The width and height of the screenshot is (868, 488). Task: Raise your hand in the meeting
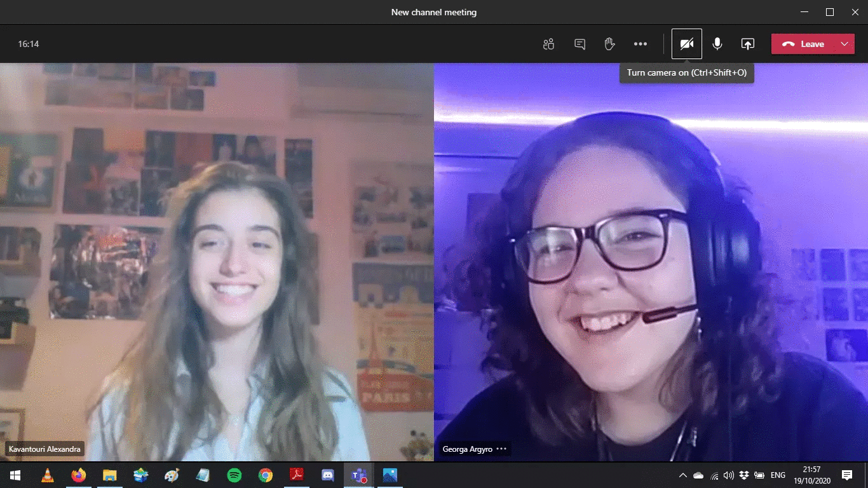609,44
